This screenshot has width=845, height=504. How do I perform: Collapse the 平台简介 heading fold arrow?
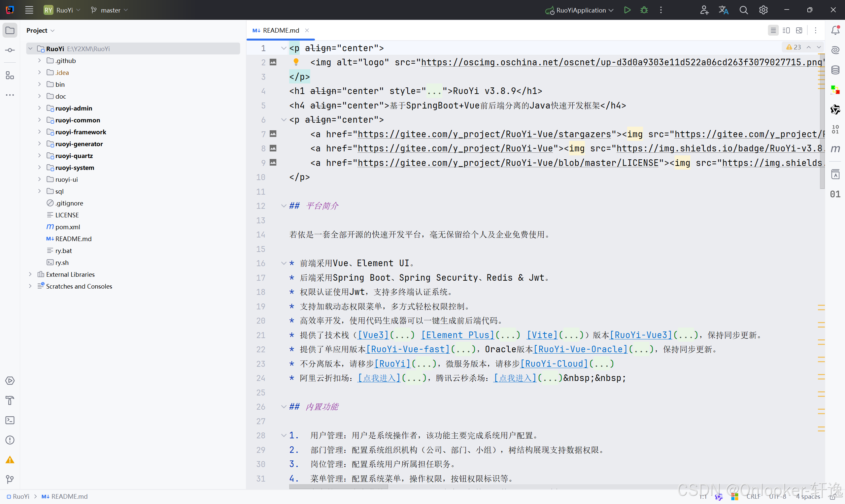point(284,206)
